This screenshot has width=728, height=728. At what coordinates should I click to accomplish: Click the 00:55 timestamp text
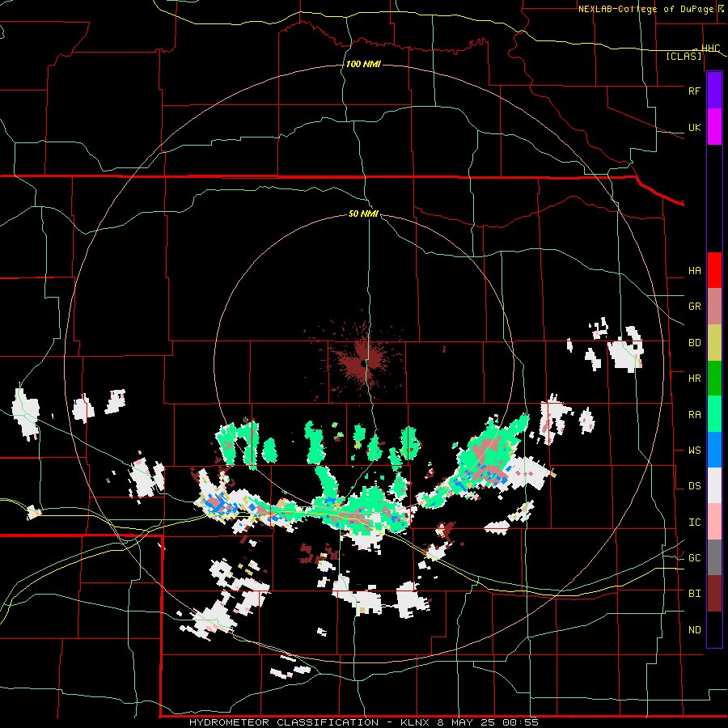pos(520,722)
